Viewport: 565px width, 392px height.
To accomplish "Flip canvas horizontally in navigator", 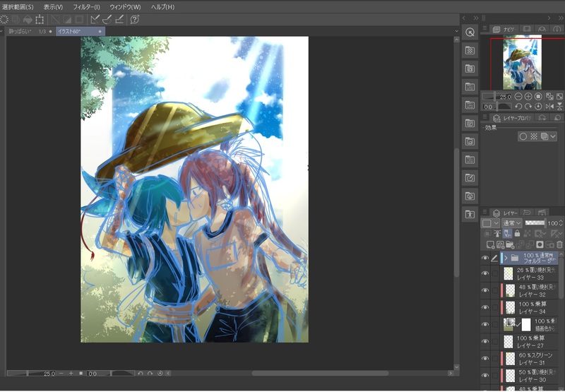I will [x=549, y=107].
